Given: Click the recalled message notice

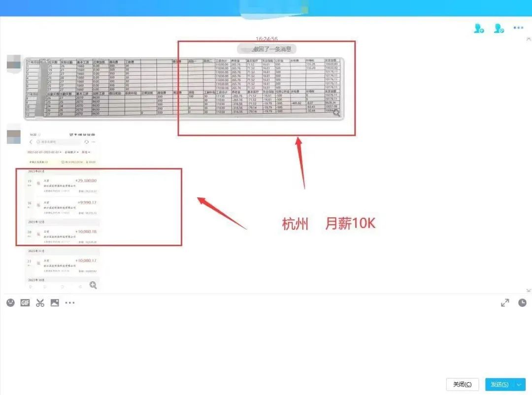Looking at the screenshot, I should (x=266, y=49).
